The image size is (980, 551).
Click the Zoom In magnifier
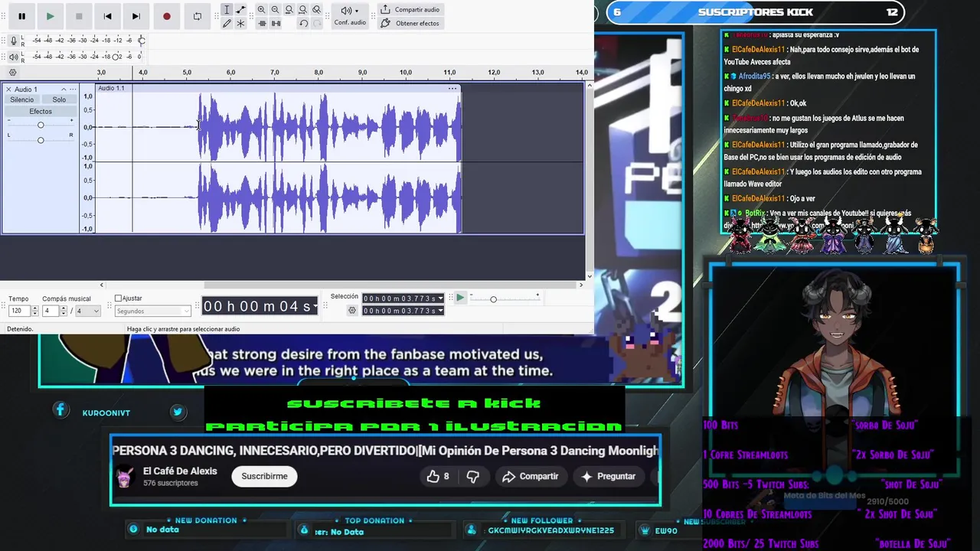coord(261,9)
